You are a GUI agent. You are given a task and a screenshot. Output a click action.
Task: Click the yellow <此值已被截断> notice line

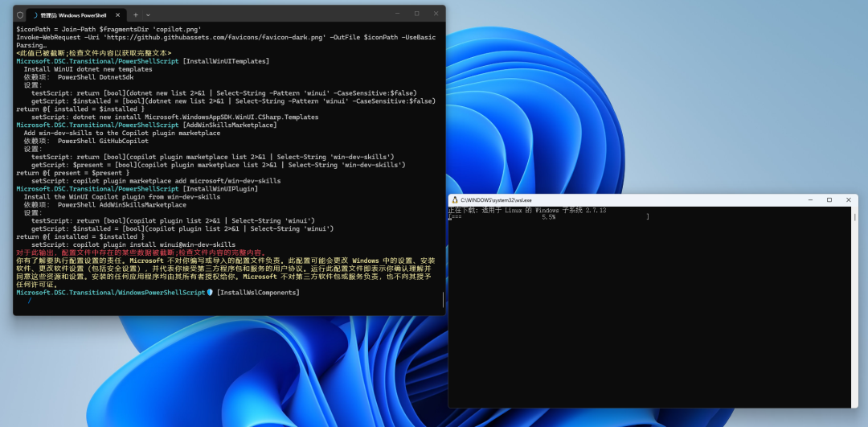pyautogui.click(x=93, y=53)
